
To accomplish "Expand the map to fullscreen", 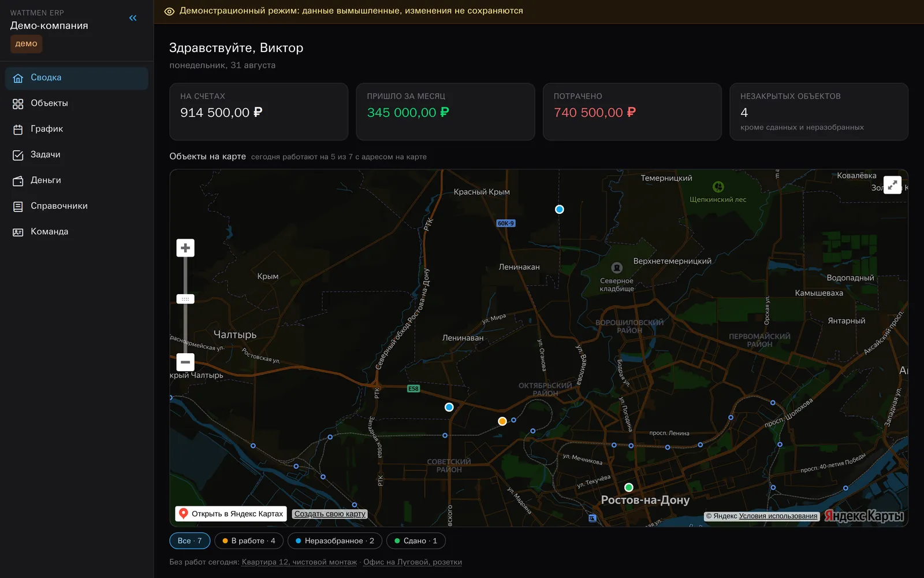I will [892, 185].
